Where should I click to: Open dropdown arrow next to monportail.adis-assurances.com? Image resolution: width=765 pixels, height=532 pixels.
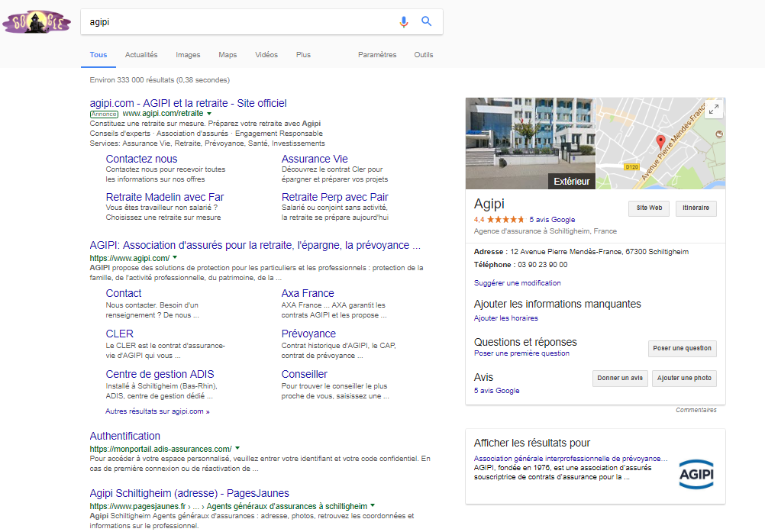[x=237, y=447]
